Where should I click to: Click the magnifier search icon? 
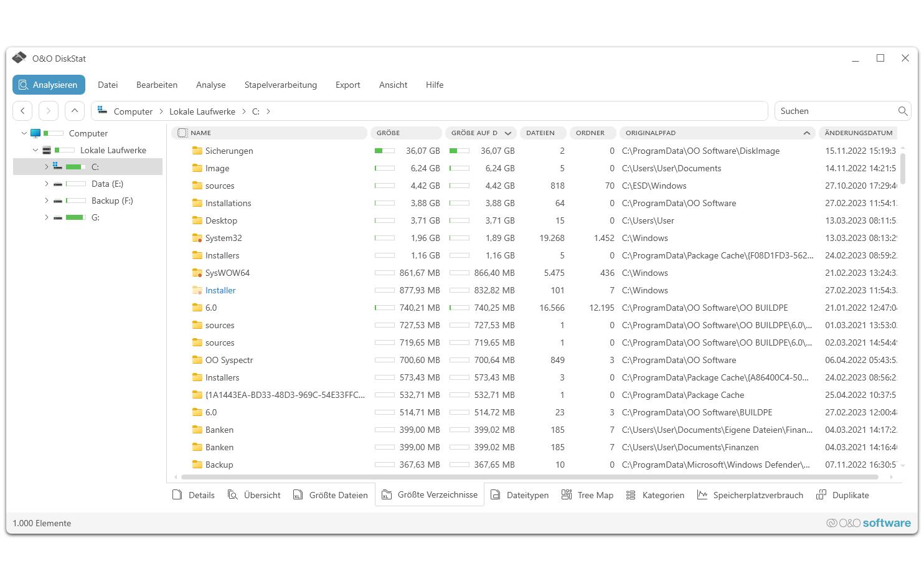pyautogui.click(x=903, y=111)
